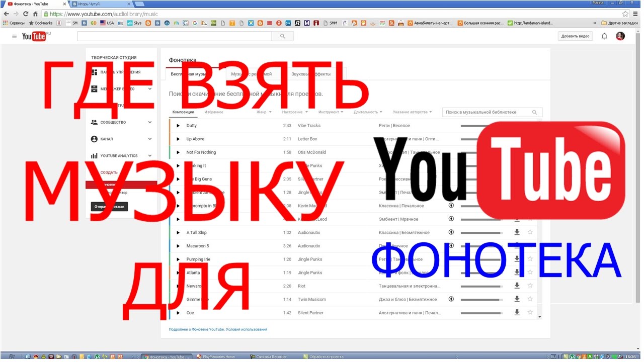
Task: Open the browser home page icon
Action: coord(36,14)
